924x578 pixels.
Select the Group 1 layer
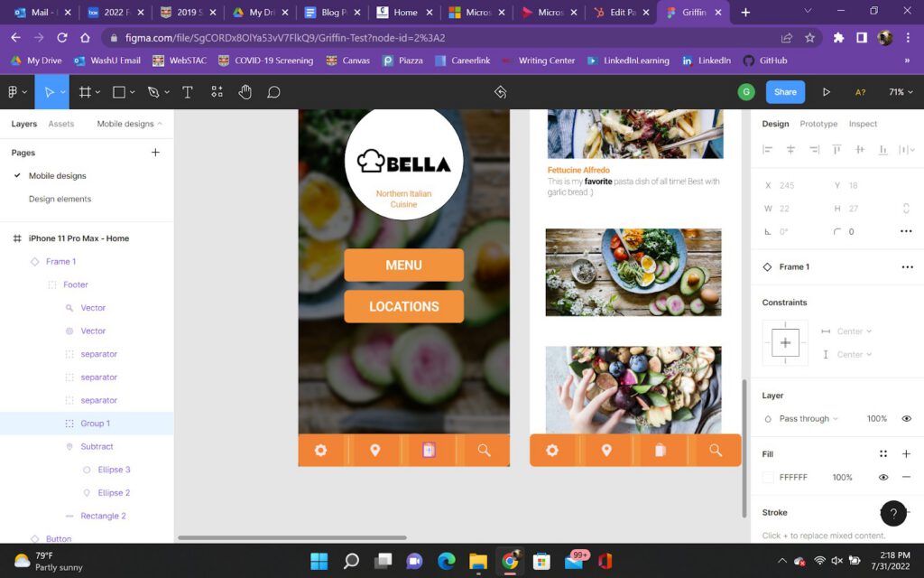pyautogui.click(x=95, y=424)
